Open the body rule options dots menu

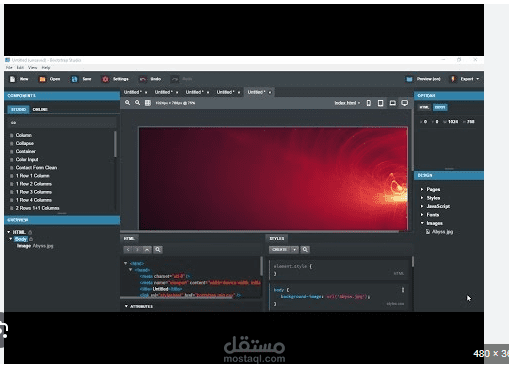coord(403,290)
